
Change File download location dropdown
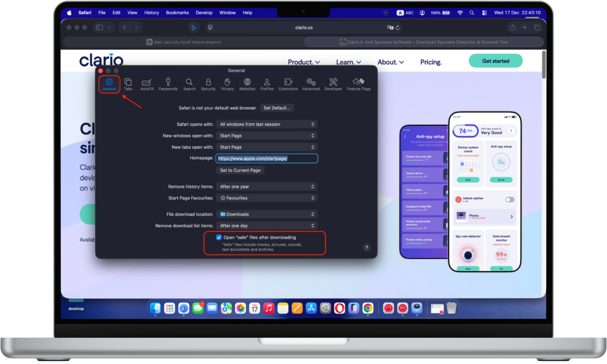(x=266, y=214)
